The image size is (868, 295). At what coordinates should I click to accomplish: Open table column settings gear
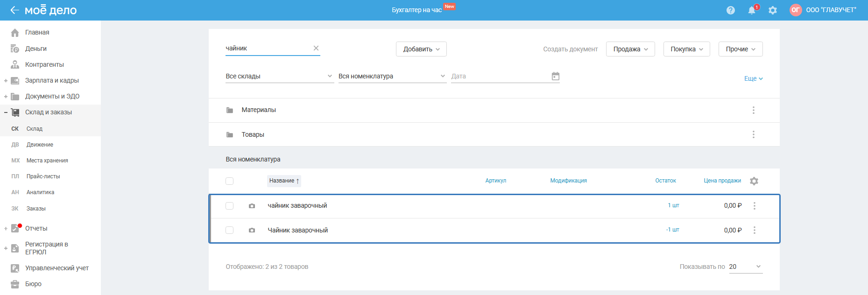coord(754,181)
